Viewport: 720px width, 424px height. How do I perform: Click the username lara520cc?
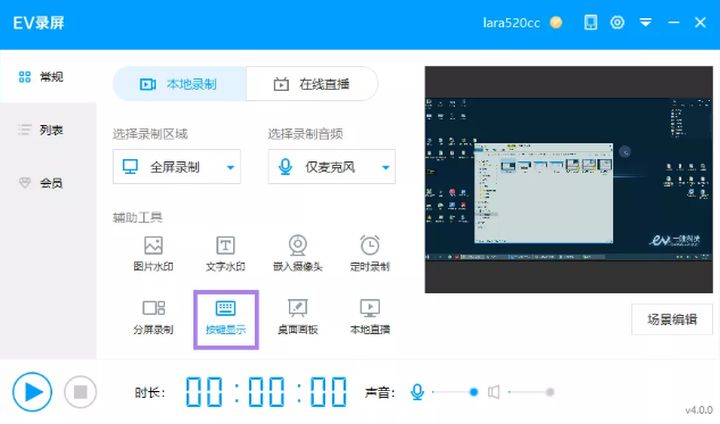tap(511, 23)
